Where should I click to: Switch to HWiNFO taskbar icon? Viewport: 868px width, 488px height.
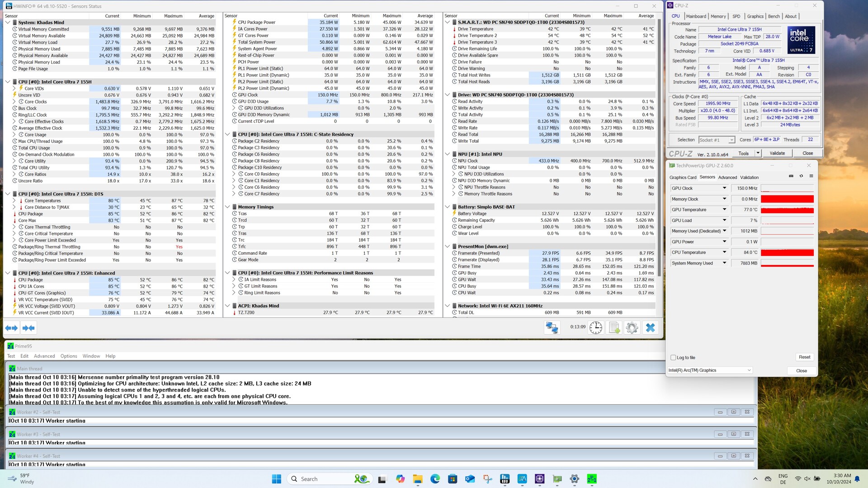tap(505, 479)
